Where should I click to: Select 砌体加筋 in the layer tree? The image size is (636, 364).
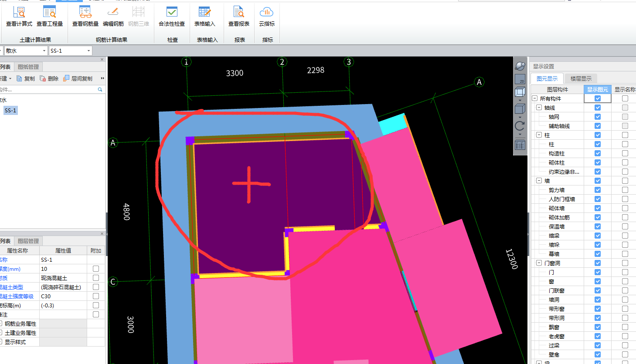[559, 217]
